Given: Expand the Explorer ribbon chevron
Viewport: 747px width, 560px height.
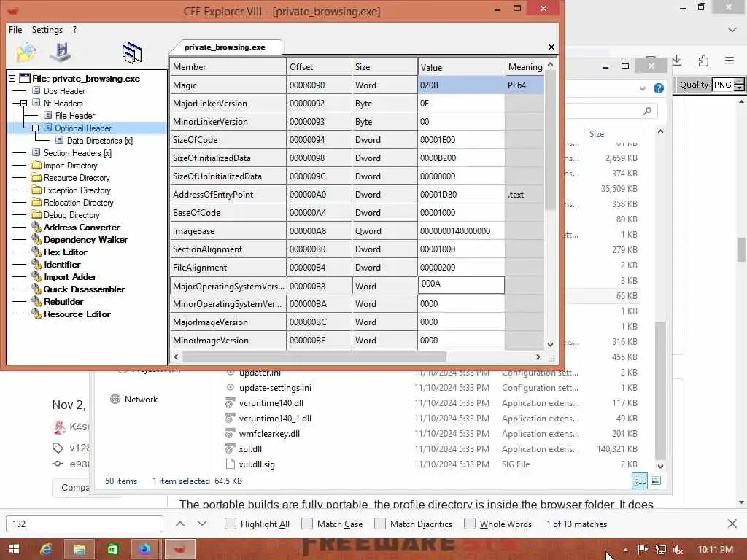Looking at the screenshot, I should (x=643, y=88).
